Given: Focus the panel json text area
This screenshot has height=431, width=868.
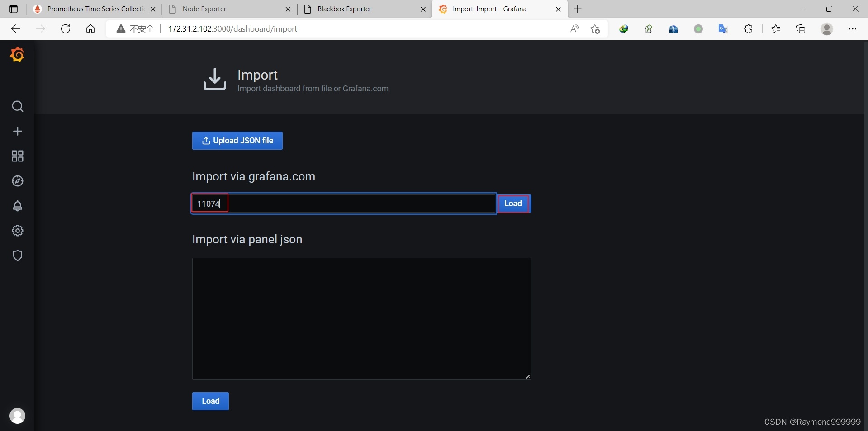Looking at the screenshot, I should pos(362,319).
